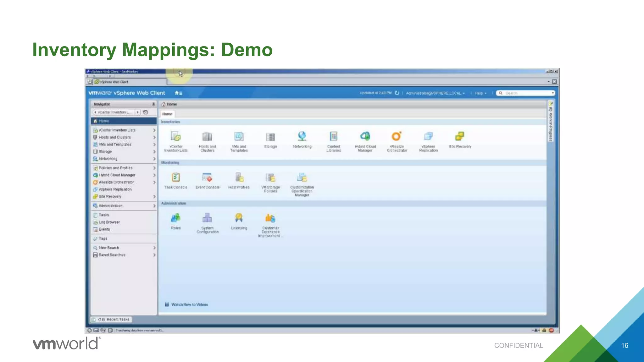Open vSphere Replication icon in Inventories
The image size is (644, 362).
(428, 136)
